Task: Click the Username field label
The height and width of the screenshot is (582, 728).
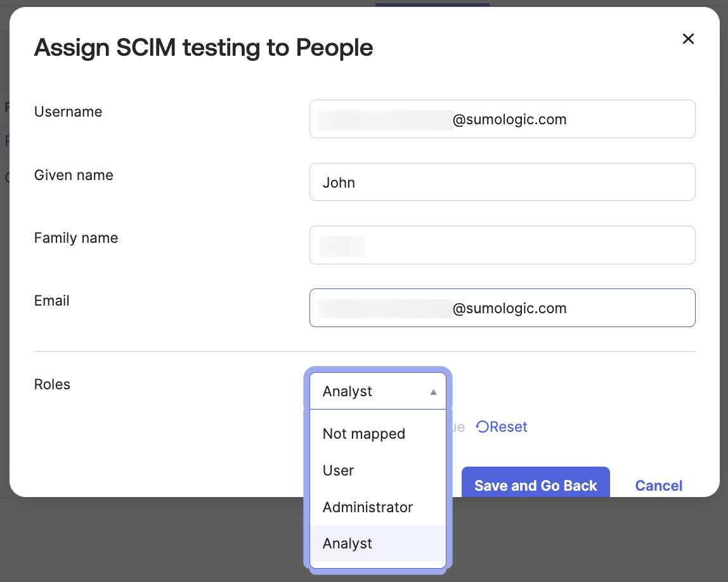Action: tap(68, 112)
